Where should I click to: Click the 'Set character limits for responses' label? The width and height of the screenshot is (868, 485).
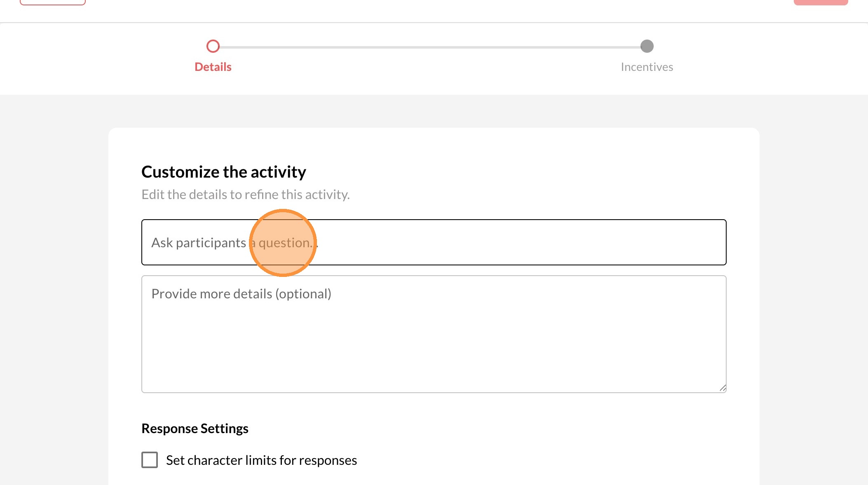tap(261, 460)
